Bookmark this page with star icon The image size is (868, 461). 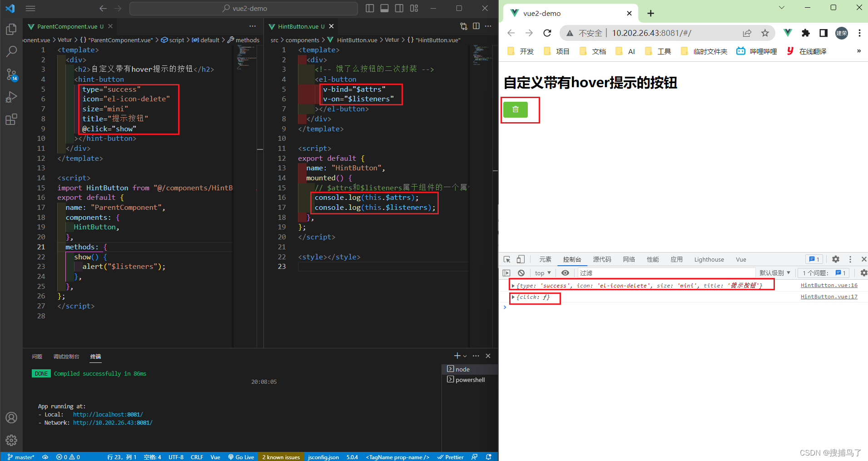(x=765, y=33)
